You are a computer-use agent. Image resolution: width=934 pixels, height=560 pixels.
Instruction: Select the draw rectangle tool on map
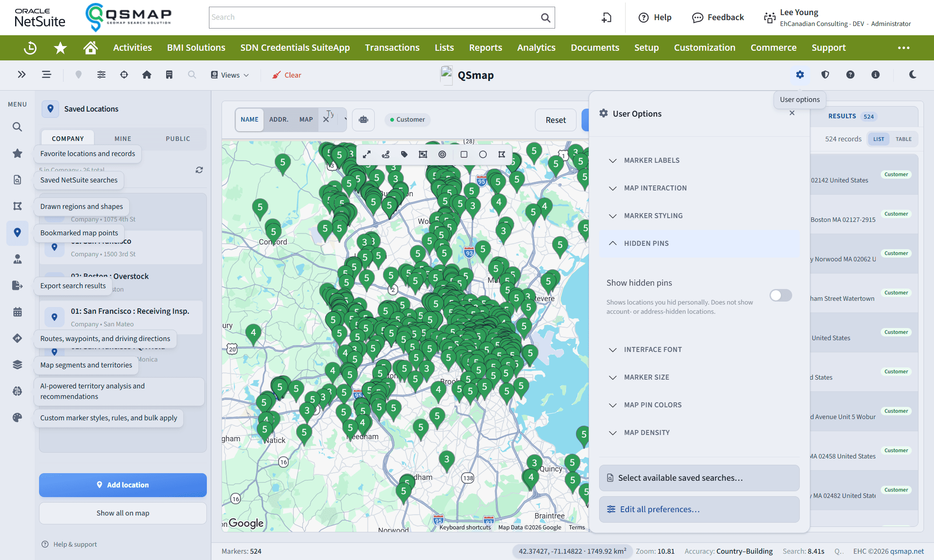coord(464,154)
